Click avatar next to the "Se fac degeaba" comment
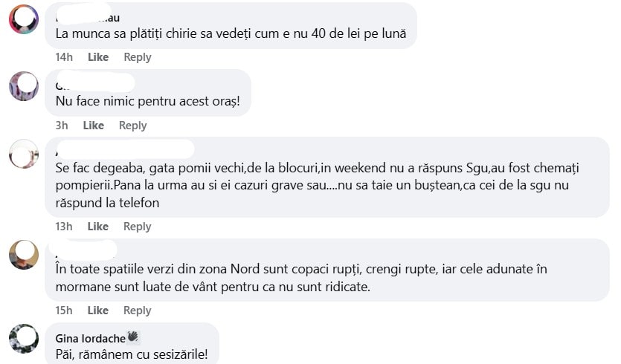 click(23, 155)
